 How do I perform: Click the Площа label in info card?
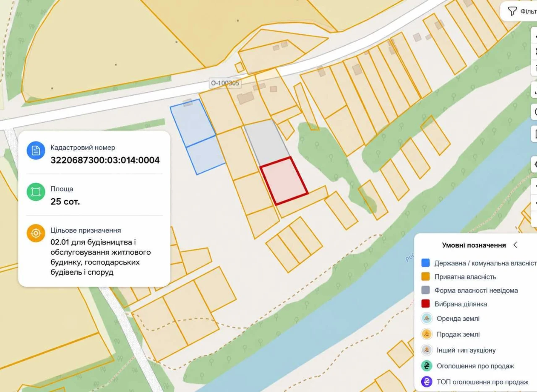pos(62,189)
